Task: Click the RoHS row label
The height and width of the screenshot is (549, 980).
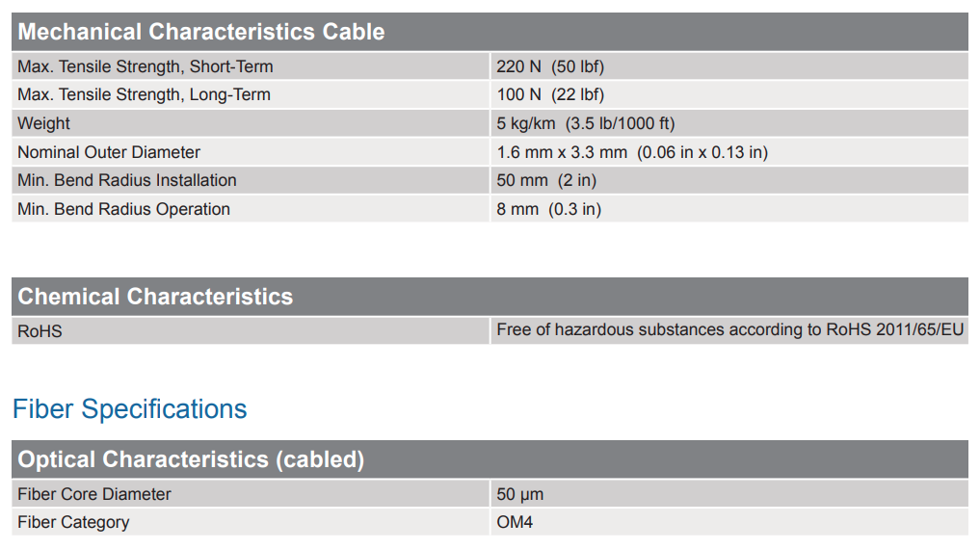Action: [x=40, y=330]
